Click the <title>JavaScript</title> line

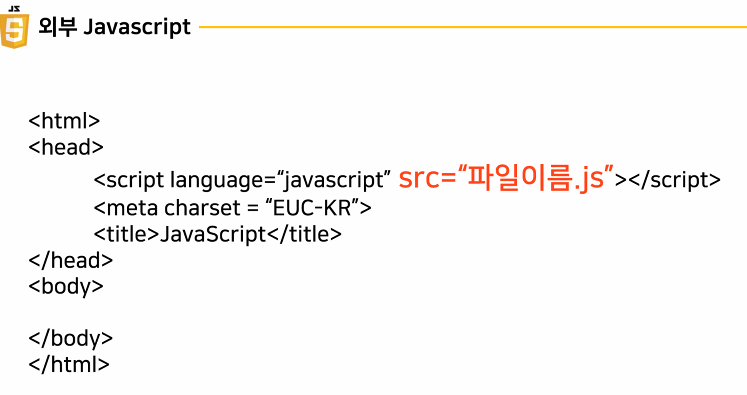pyautogui.click(x=218, y=234)
